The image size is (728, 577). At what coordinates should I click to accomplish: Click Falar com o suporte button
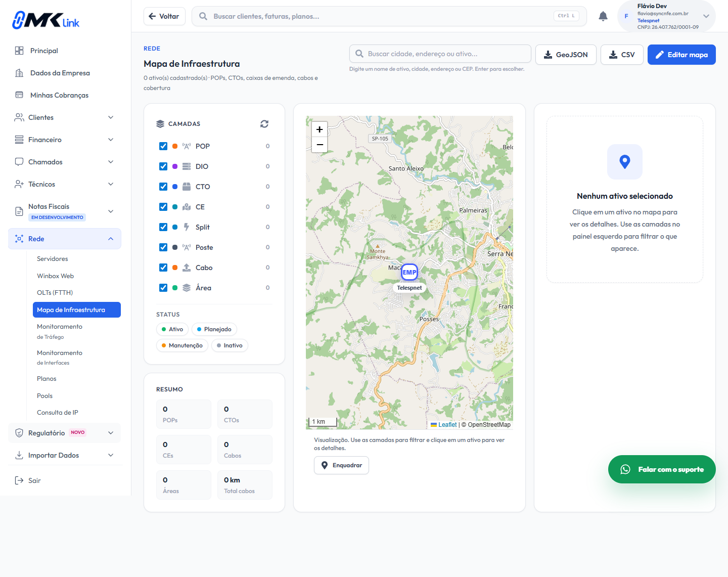[x=662, y=469]
